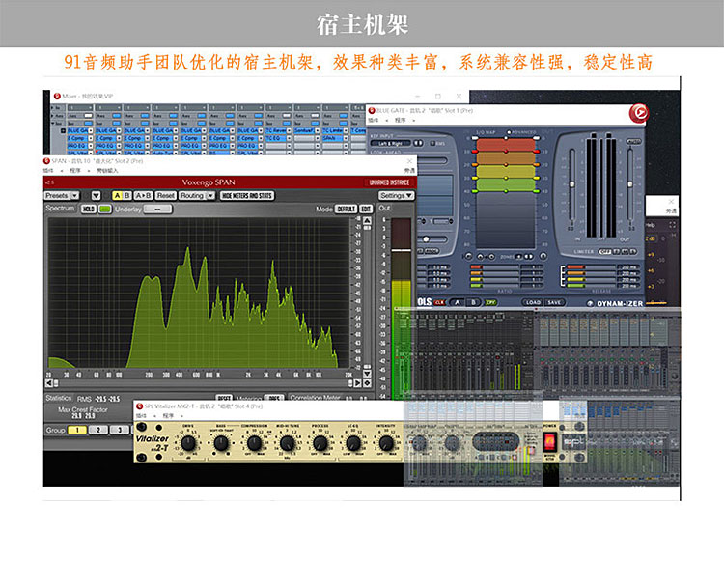Screen dimensions: 724x588
Task: Click plus icon left of Mixer insert slots
Action: [64, 130]
